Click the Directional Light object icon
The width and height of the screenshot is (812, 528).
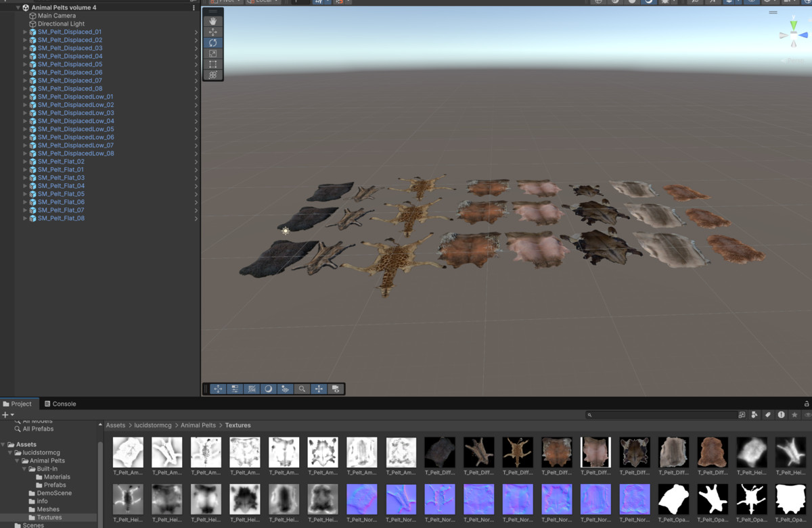click(x=32, y=24)
